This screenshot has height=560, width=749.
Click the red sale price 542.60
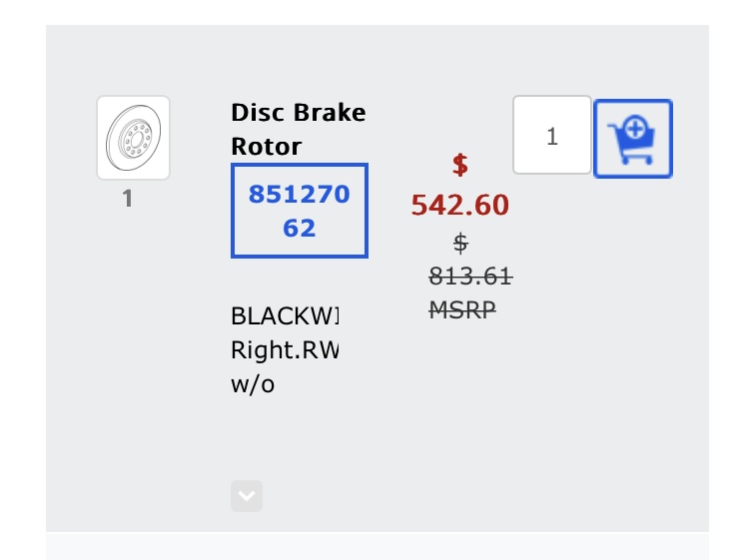click(460, 205)
